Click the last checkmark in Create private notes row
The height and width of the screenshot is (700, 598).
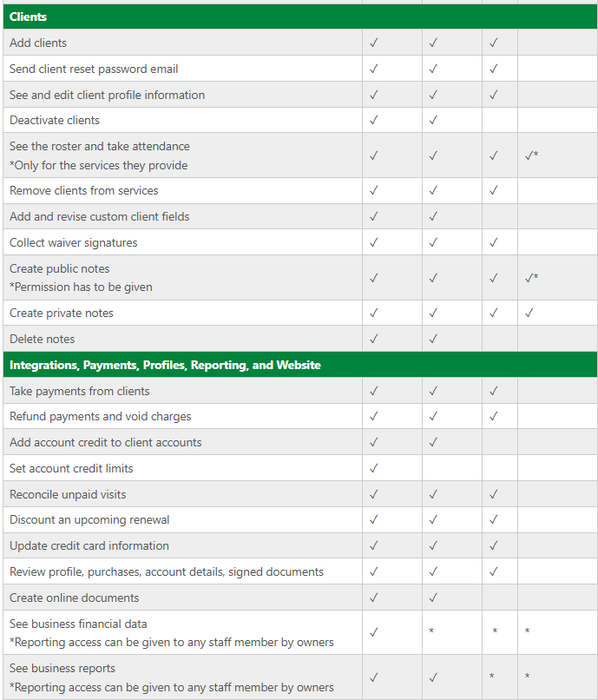tap(529, 313)
